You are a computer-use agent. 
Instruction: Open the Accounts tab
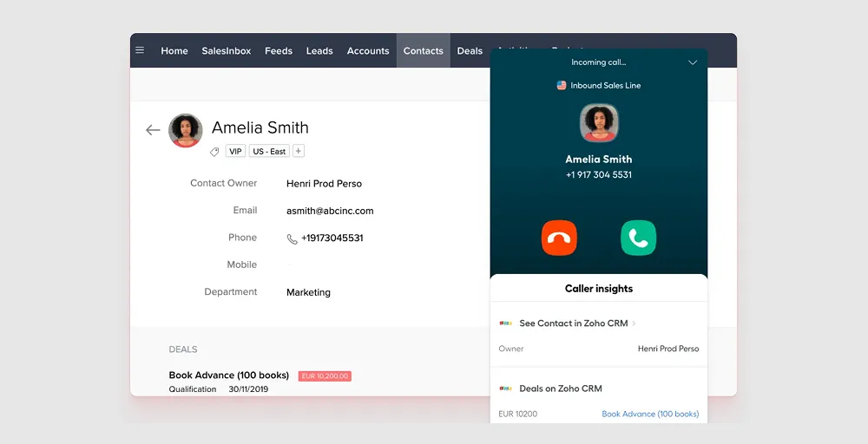(368, 50)
